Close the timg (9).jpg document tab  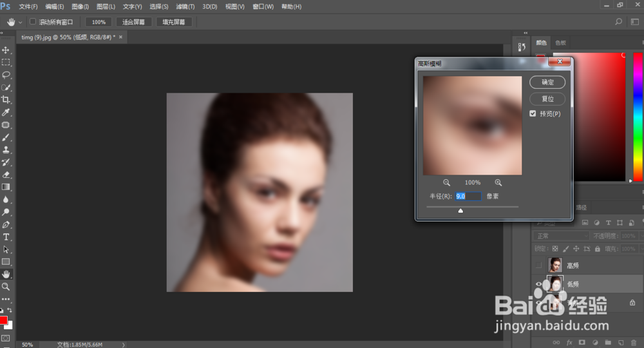click(x=121, y=37)
